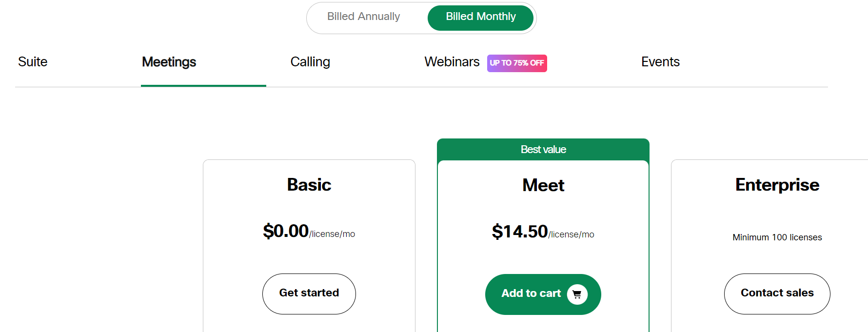
Task: Open the Suite tab
Action: 33,62
